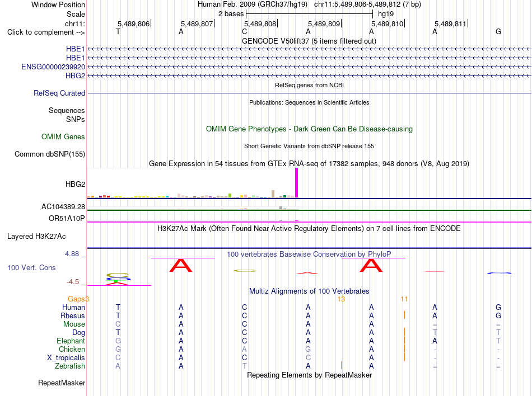The image size is (532, 396).
Task: Click the H3K27Ac Mark ENCODE track title
Action: click(x=309, y=228)
